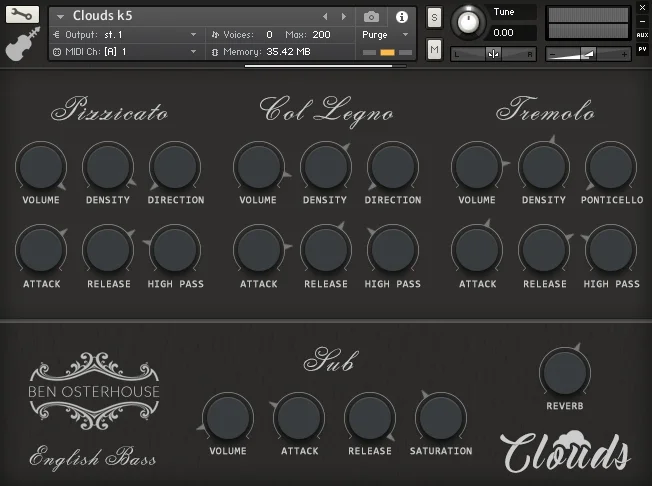Image resolution: width=652 pixels, height=486 pixels.
Task: Increase volume with the plus end
Action: point(624,54)
